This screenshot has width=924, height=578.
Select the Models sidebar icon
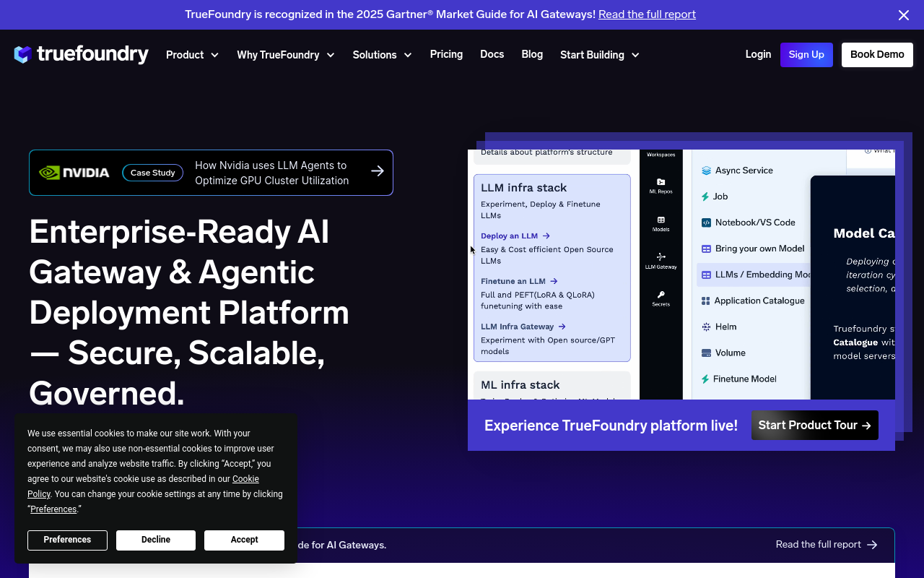pos(661,220)
